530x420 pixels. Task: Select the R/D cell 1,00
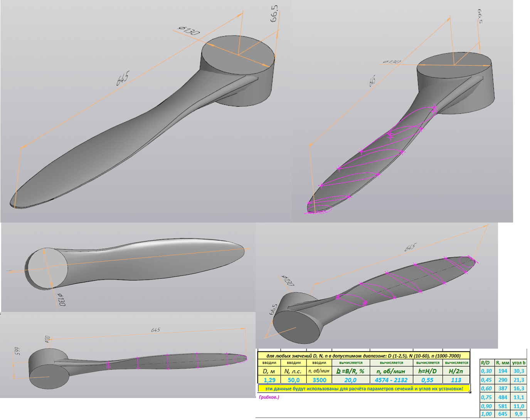click(x=487, y=414)
